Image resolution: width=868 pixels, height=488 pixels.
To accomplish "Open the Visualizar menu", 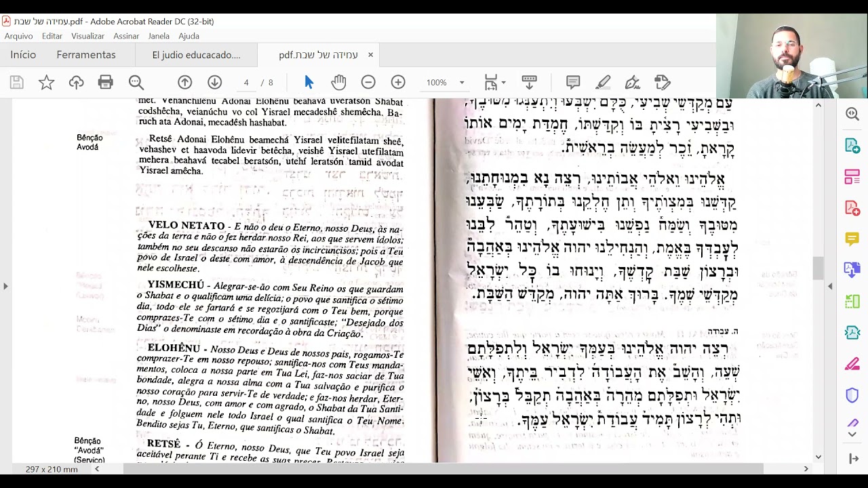I will 87,36.
